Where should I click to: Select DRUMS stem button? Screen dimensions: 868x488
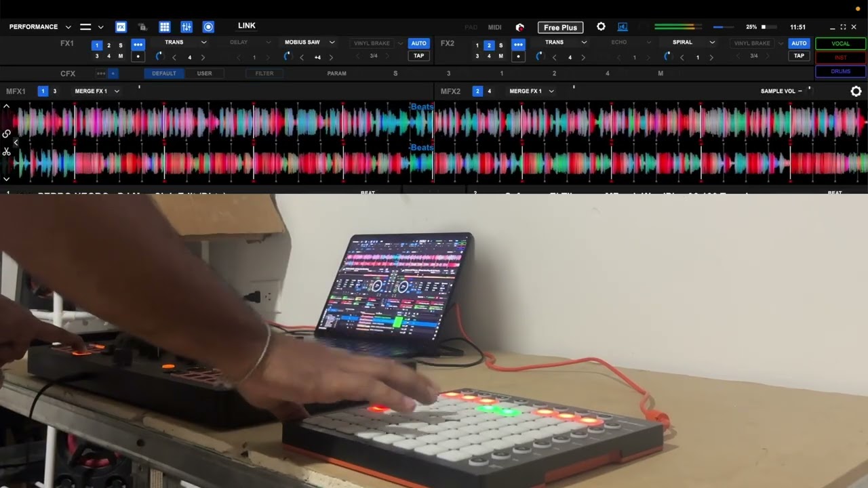pos(840,71)
